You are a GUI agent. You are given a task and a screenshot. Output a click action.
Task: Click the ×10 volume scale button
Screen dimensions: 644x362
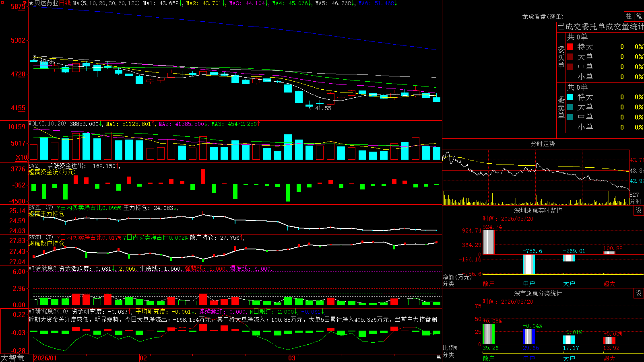(x=21, y=157)
